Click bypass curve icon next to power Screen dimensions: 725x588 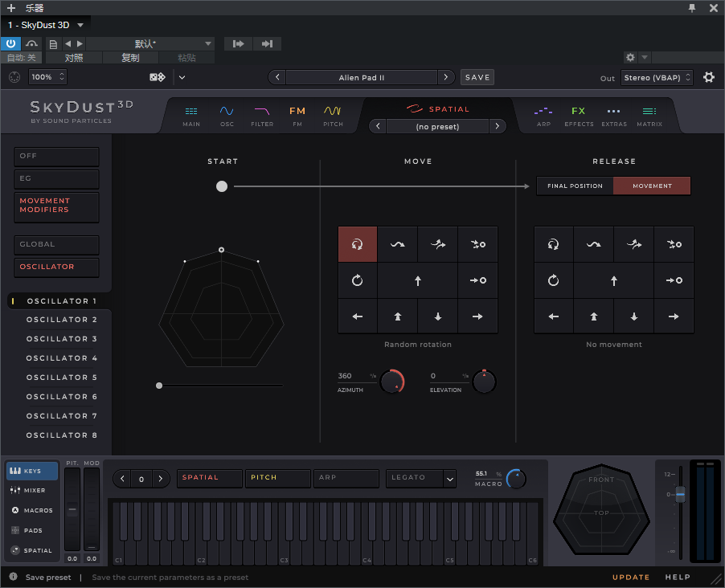point(31,44)
